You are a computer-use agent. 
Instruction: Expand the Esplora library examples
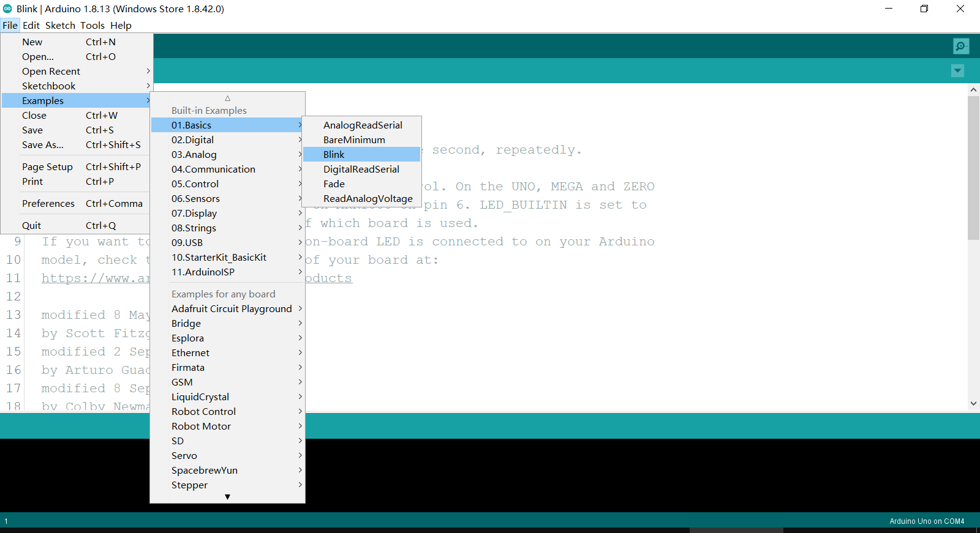227,338
